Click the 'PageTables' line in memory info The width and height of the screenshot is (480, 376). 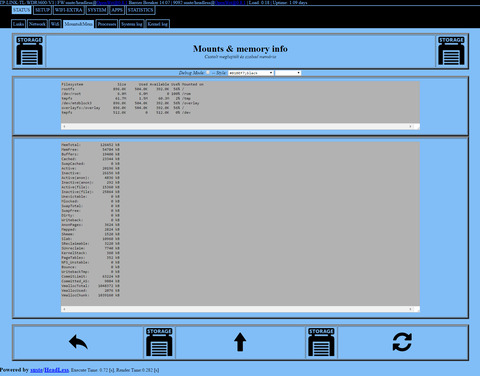pos(90,258)
